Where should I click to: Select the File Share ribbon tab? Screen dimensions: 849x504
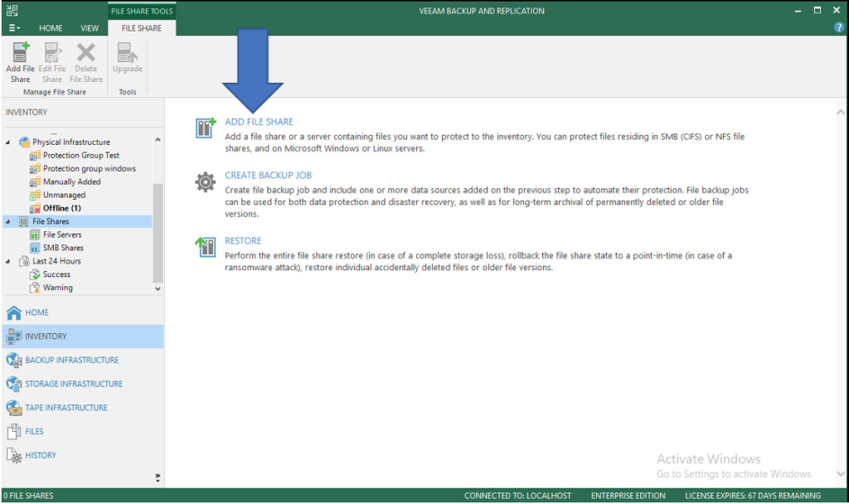point(142,28)
